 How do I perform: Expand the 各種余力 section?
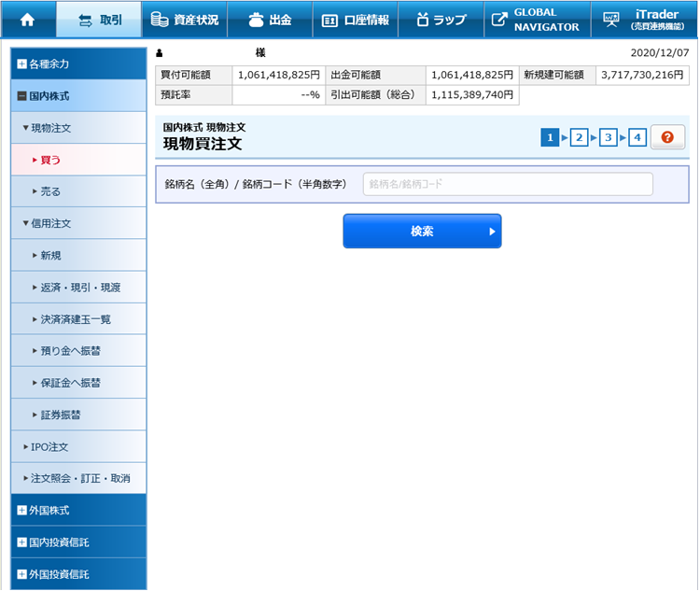78,63
